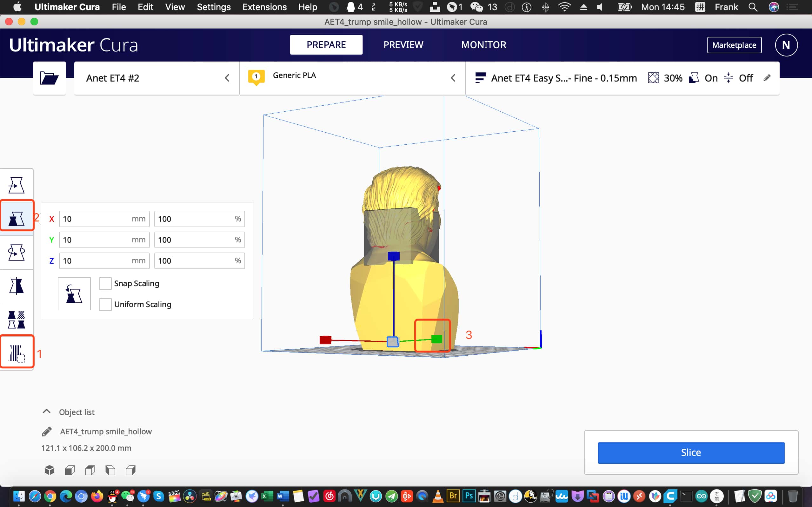
Task: Open the File menu
Action: pos(119,7)
